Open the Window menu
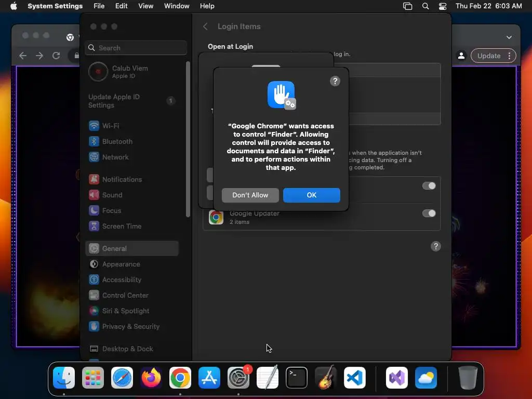Image resolution: width=532 pixels, height=399 pixels. pyautogui.click(x=177, y=6)
